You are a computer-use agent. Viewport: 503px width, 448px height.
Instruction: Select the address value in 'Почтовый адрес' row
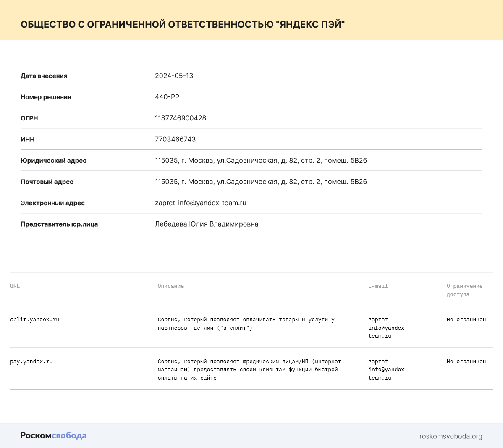(x=261, y=181)
